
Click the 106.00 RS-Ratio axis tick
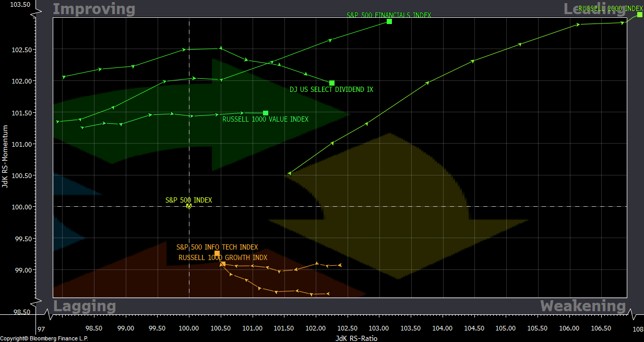coord(569,329)
